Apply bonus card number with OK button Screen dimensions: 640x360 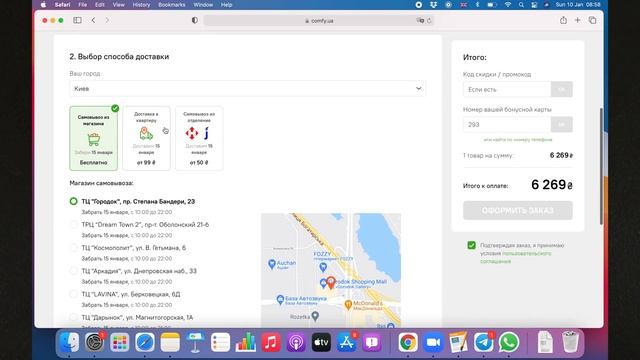pyautogui.click(x=562, y=124)
